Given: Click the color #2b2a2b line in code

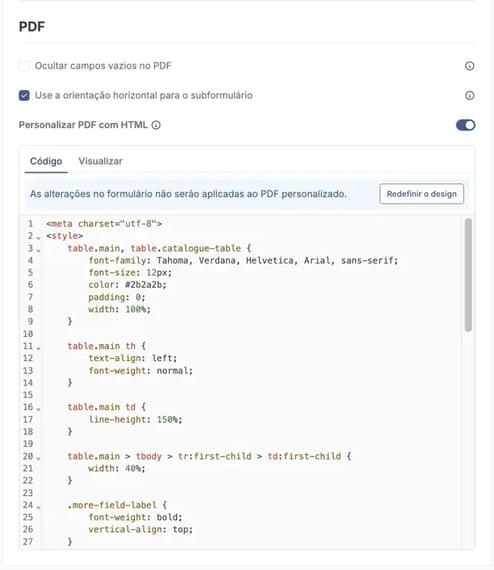Looking at the screenshot, I should [127, 285].
